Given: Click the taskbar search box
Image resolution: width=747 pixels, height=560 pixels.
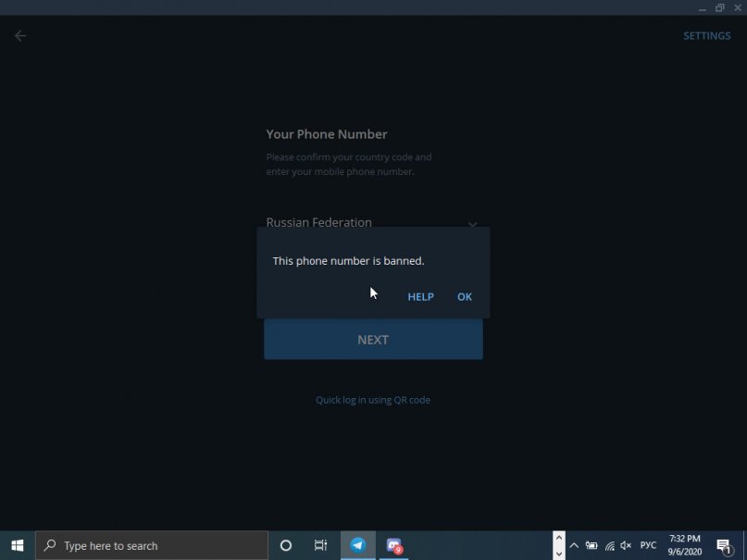Looking at the screenshot, I should (152, 545).
